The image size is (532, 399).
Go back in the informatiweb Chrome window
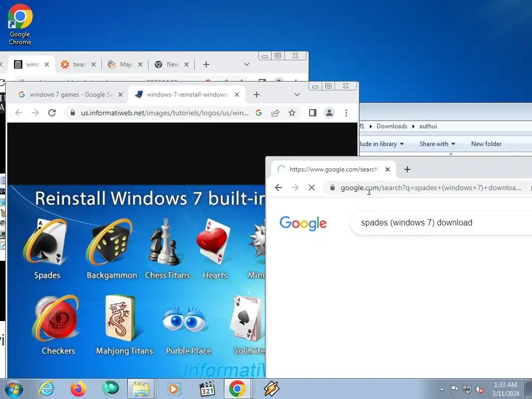pos(19,113)
